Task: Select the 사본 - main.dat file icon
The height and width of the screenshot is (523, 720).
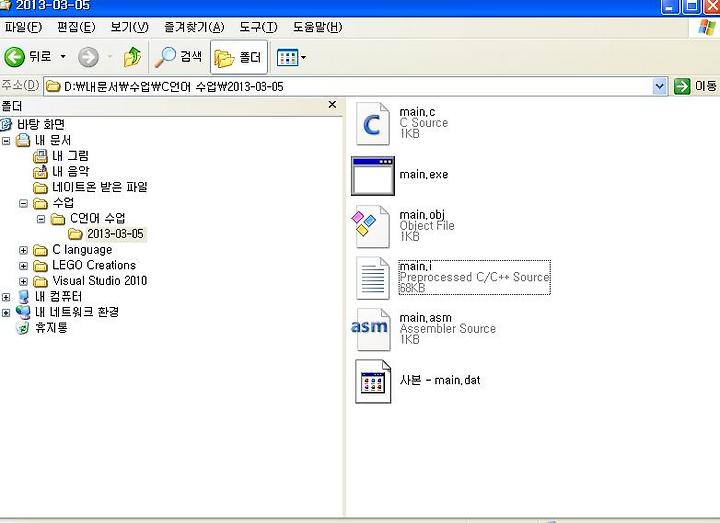Action: 372,381
